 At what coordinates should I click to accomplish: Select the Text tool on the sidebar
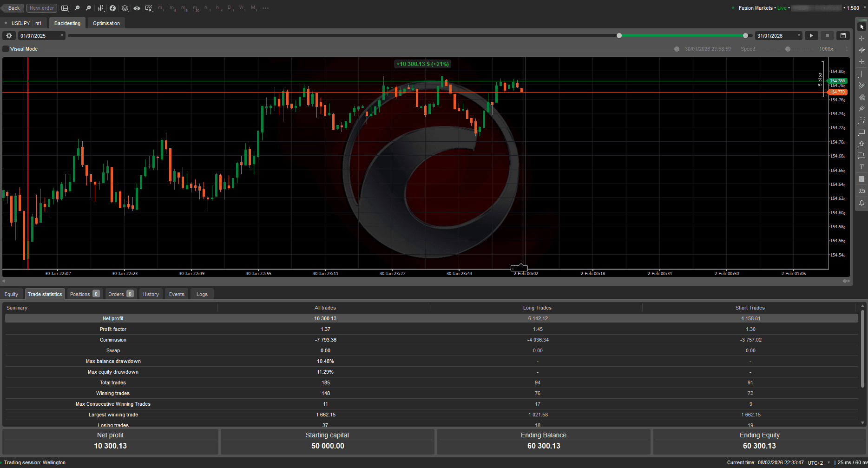tap(861, 167)
